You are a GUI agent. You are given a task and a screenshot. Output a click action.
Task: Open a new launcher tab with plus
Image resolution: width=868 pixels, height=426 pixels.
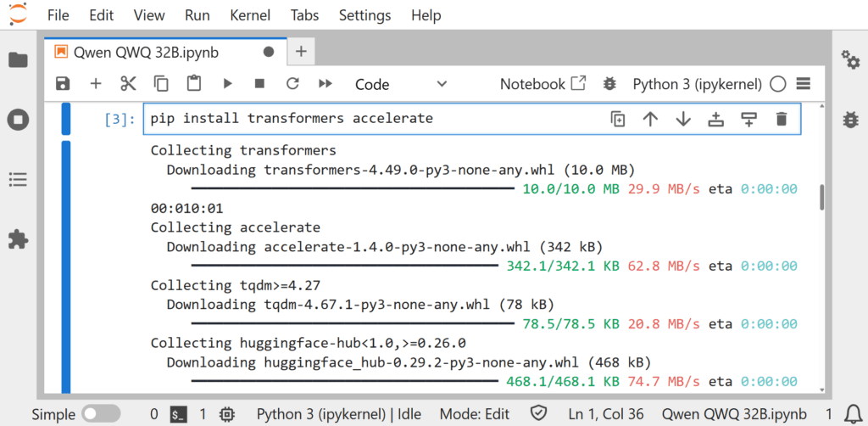(301, 52)
